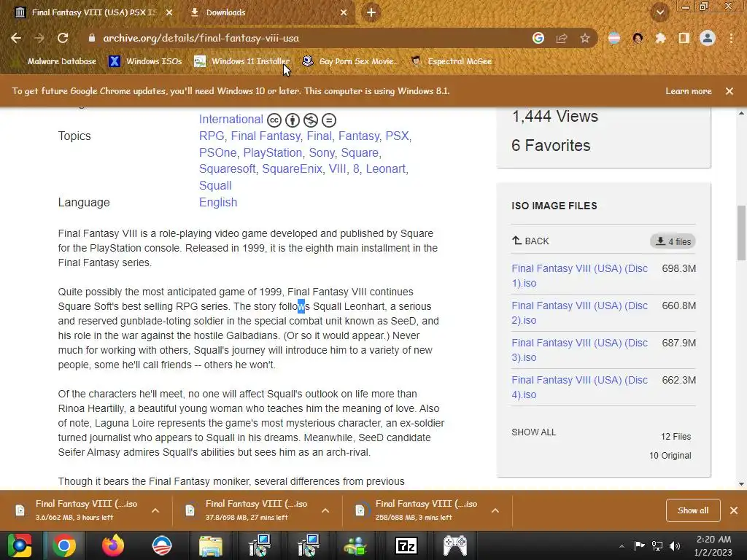Open the Extensions puzzle icon
The height and width of the screenshot is (560, 747).
(x=660, y=38)
